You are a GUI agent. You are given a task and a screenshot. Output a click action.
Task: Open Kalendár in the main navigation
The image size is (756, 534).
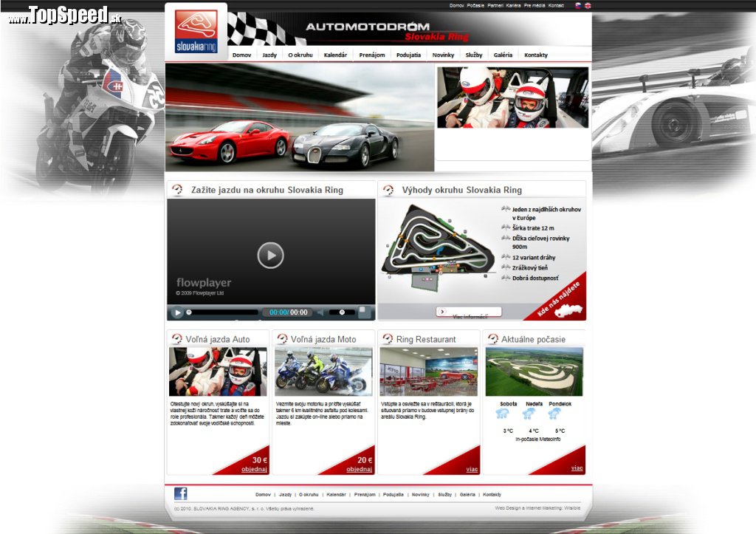pos(336,55)
